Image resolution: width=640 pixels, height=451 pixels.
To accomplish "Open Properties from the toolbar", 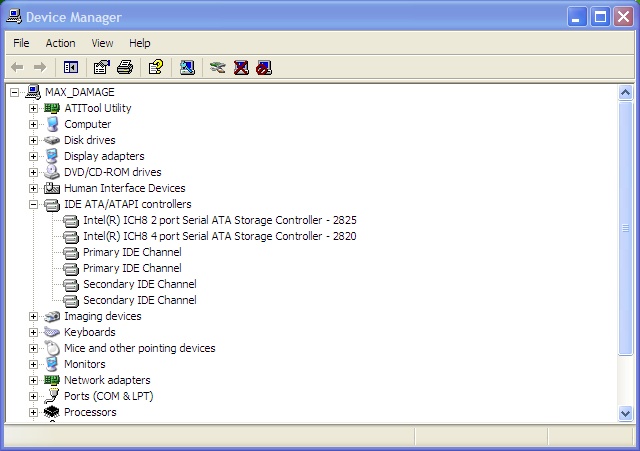I will (101, 68).
